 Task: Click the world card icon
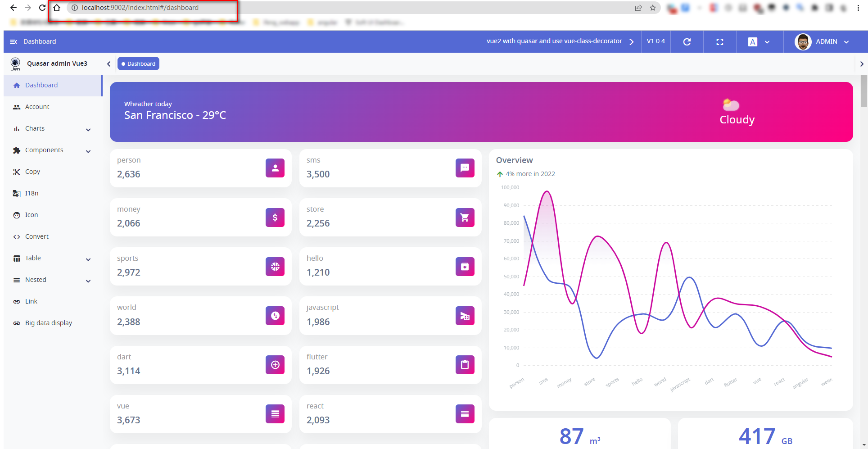click(275, 316)
